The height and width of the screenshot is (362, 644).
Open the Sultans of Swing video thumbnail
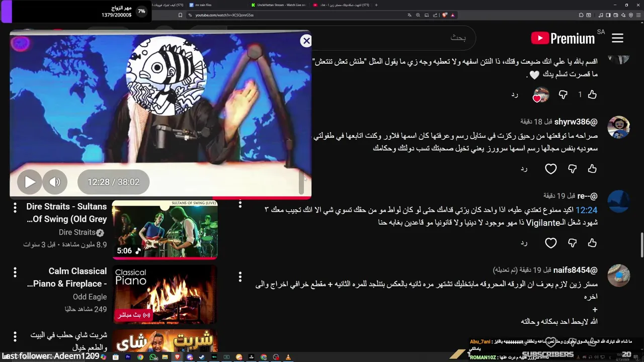click(165, 230)
